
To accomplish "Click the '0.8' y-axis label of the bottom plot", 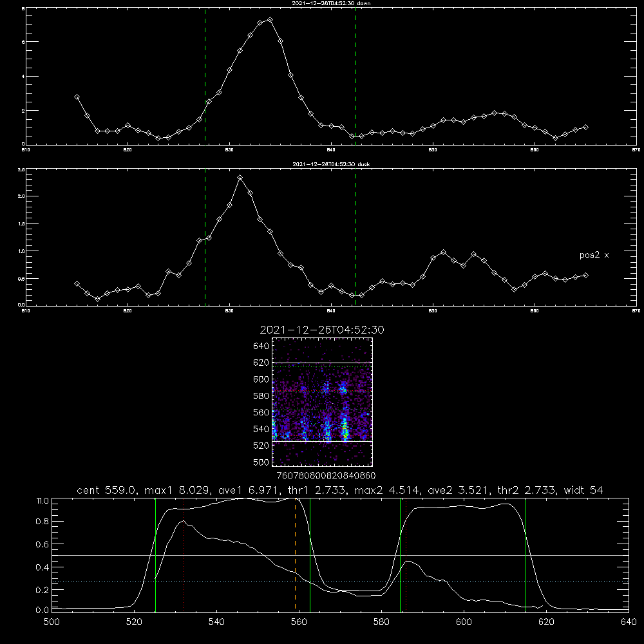I will coord(43,522).
